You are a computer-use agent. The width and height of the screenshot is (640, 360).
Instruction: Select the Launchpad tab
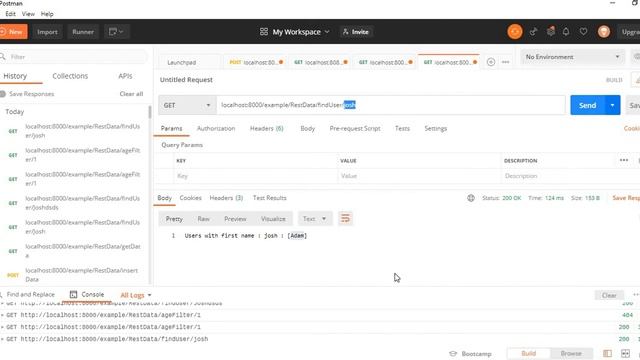click(182, 62)
